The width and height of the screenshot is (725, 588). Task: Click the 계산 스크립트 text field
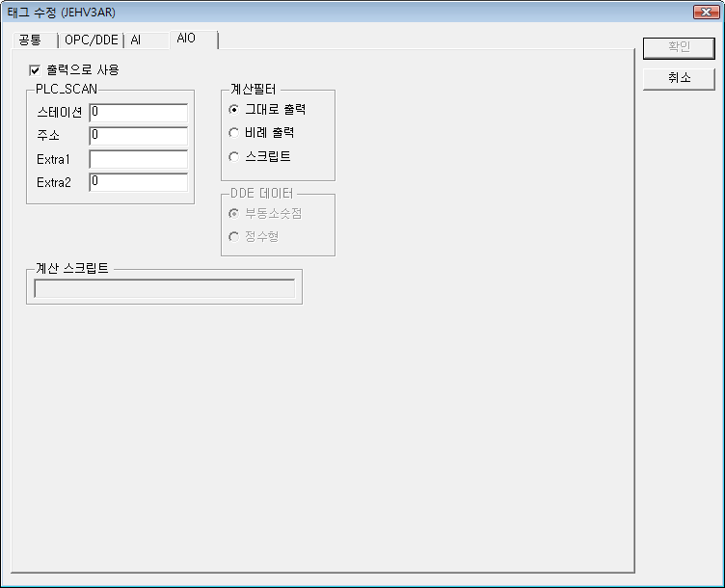[164, 288]
